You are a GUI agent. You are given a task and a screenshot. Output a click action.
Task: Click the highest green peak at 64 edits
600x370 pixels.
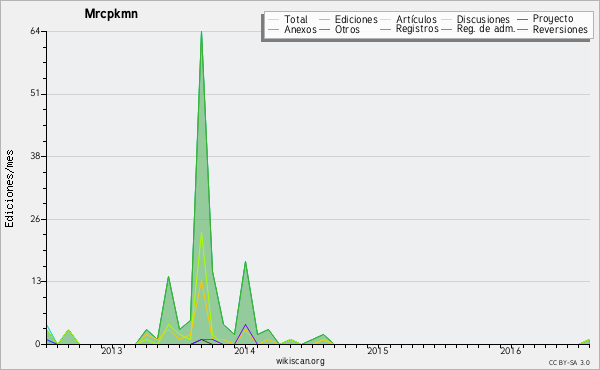pos(201,33)
